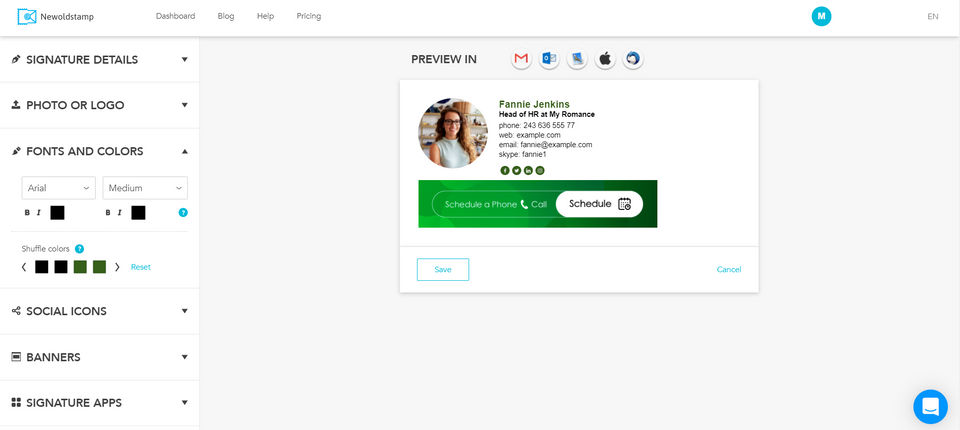Open Blog in top navigation

pos(226,16)
